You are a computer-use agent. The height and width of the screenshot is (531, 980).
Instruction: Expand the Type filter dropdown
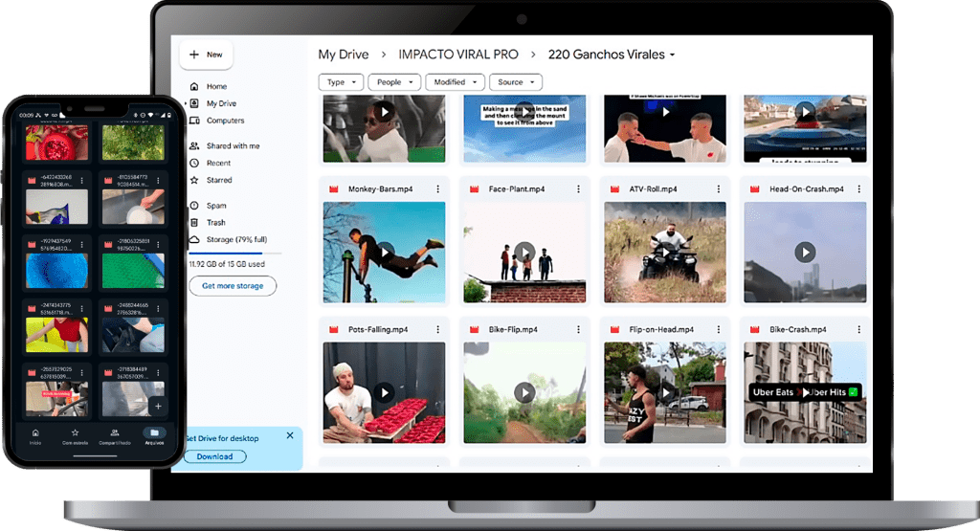pyautogui.click(x=342, y=82)
